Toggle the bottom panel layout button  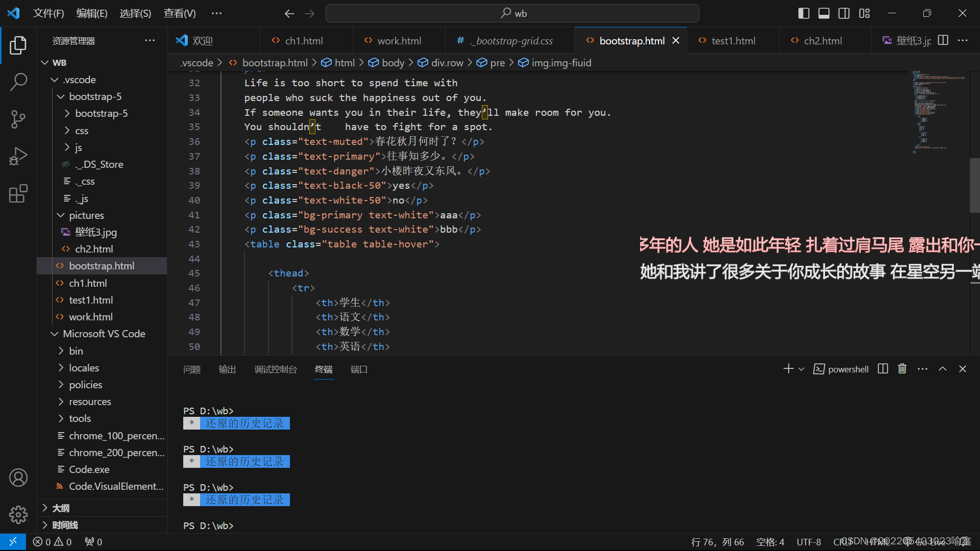pyautogui.click(x=824, y=13)
